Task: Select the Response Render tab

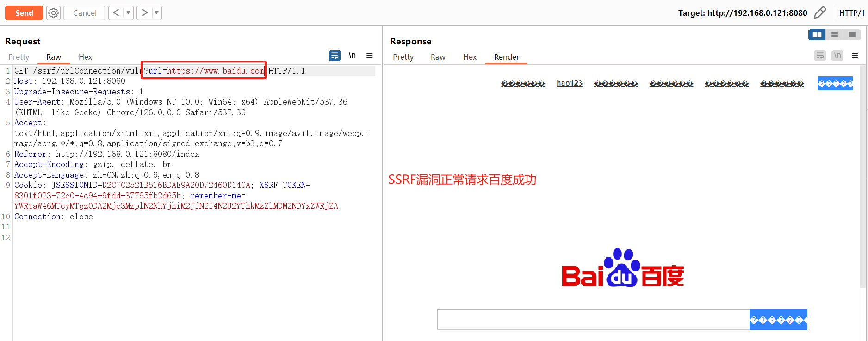Action: tap(506, 57)
